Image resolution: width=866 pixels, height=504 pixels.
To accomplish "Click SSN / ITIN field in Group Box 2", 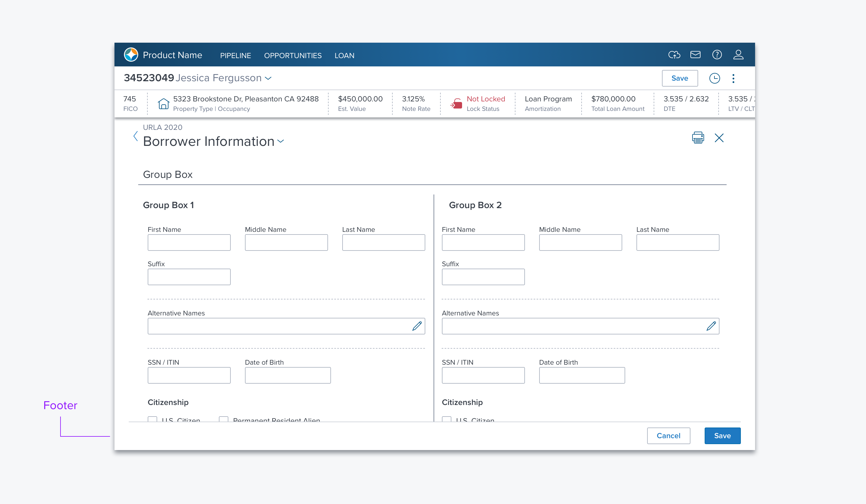I will 483,375.
